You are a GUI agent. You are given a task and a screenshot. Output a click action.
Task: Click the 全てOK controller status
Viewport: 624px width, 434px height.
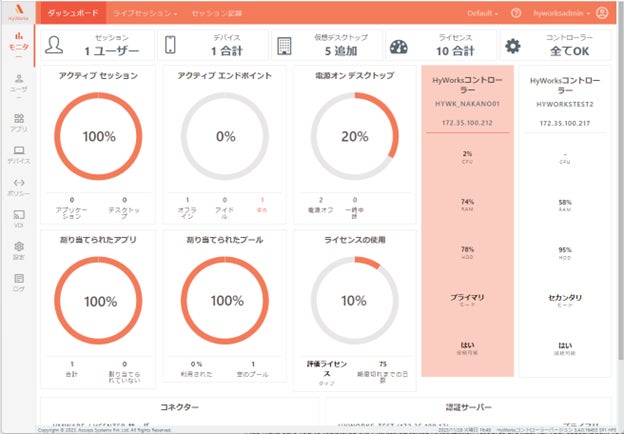(569, 51)
